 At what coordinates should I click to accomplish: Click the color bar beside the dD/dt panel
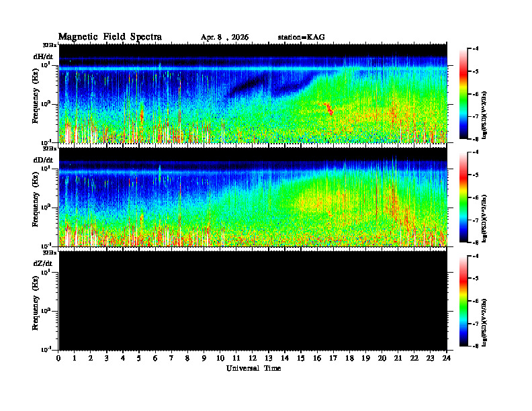[x=463, y=197]
